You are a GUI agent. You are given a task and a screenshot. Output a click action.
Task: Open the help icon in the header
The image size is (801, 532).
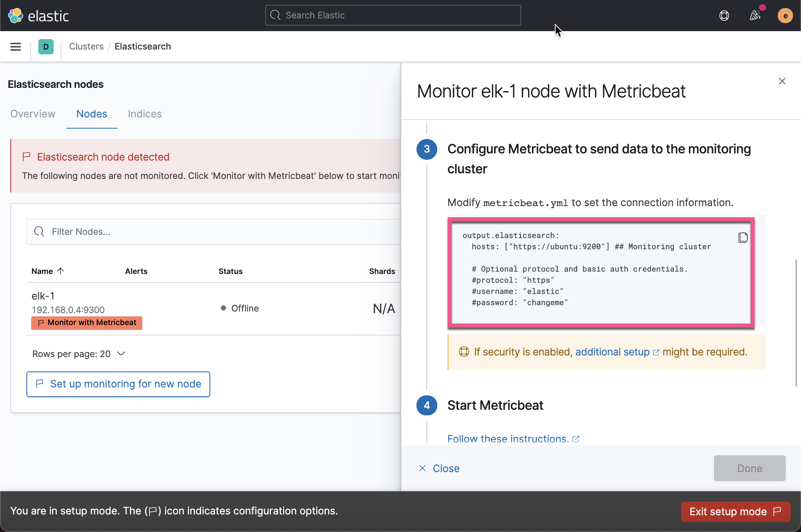(x=724, y=15)
